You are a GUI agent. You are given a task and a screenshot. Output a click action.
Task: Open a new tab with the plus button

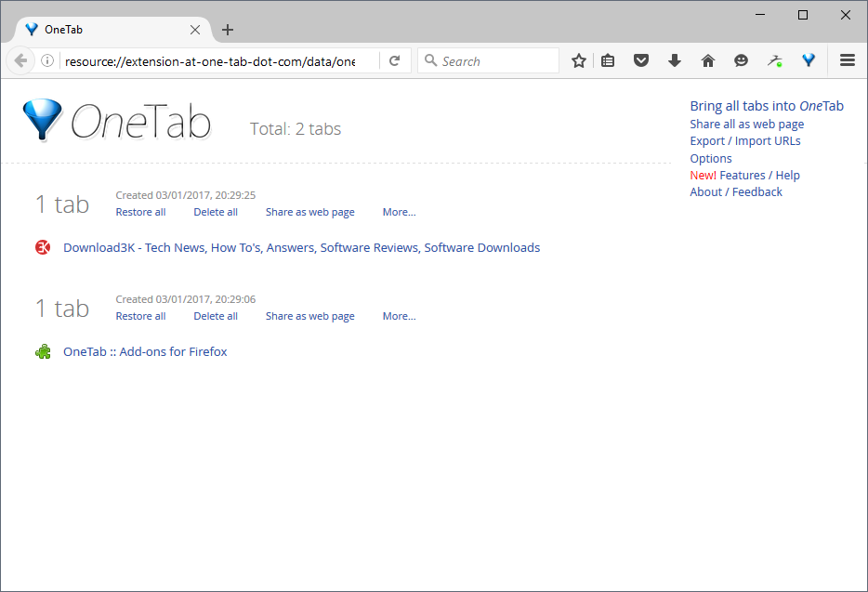(x=228, y=30)
